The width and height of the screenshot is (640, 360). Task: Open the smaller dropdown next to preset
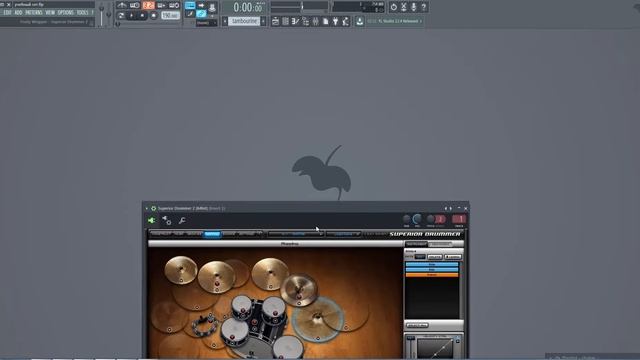(343, 234)
